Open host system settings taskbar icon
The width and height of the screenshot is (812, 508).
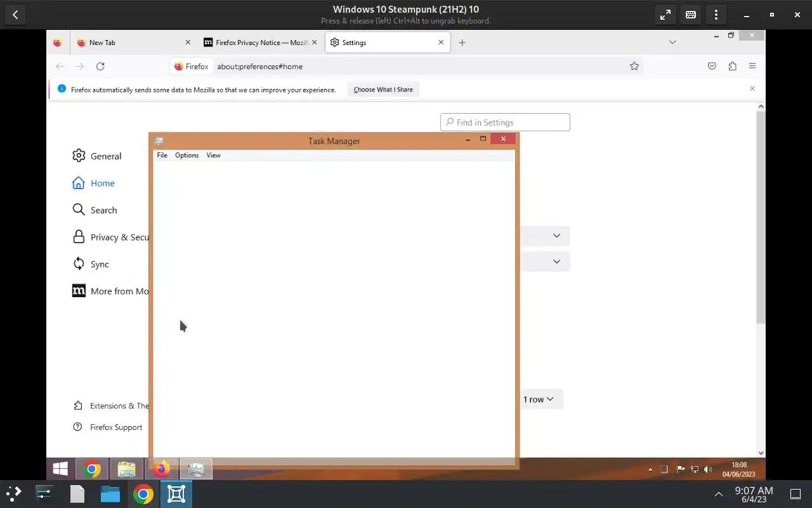point(44,493)
